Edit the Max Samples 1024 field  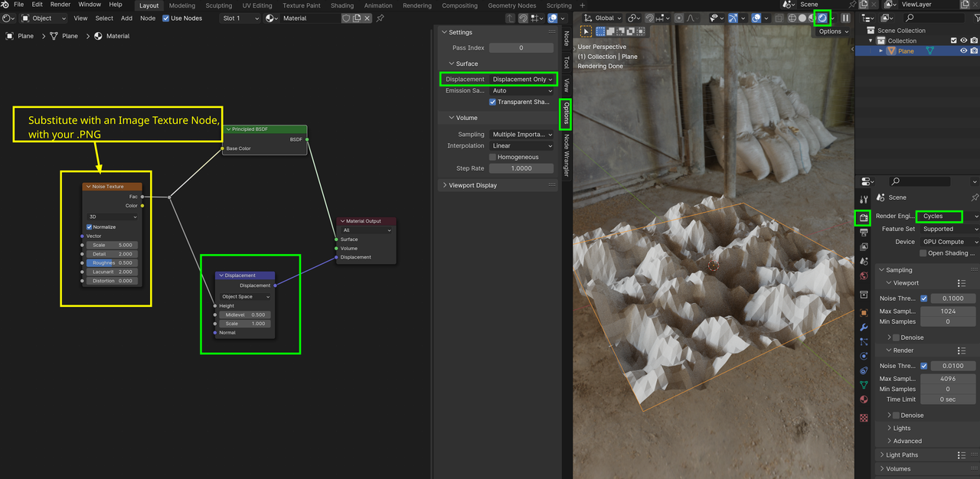pos(948,311)
